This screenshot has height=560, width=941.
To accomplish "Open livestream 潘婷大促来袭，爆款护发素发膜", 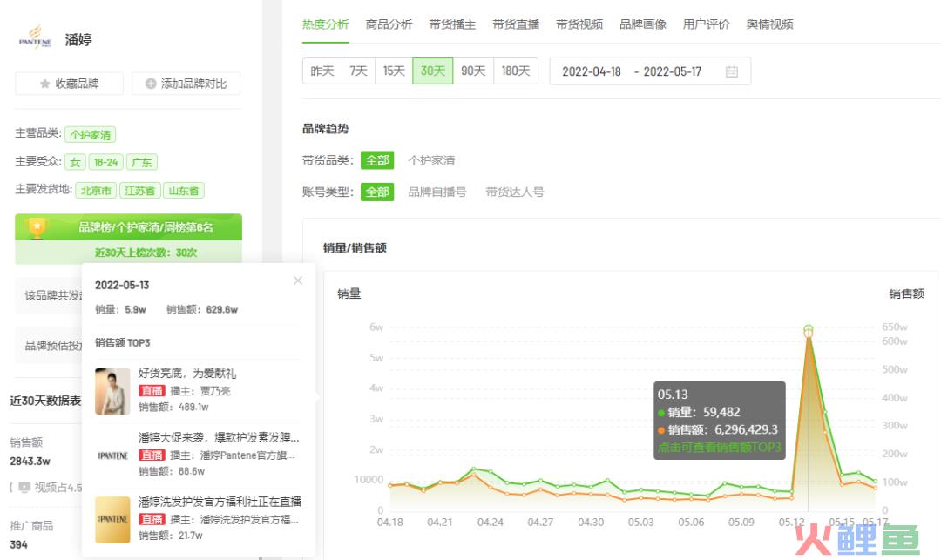I will click(x=219, y=437).
